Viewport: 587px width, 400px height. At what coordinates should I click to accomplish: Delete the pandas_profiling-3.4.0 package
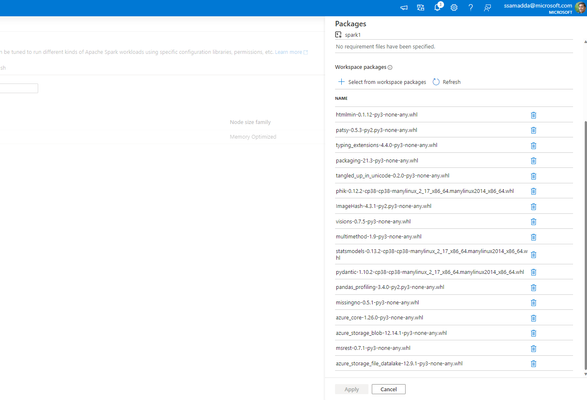point(533,288)
